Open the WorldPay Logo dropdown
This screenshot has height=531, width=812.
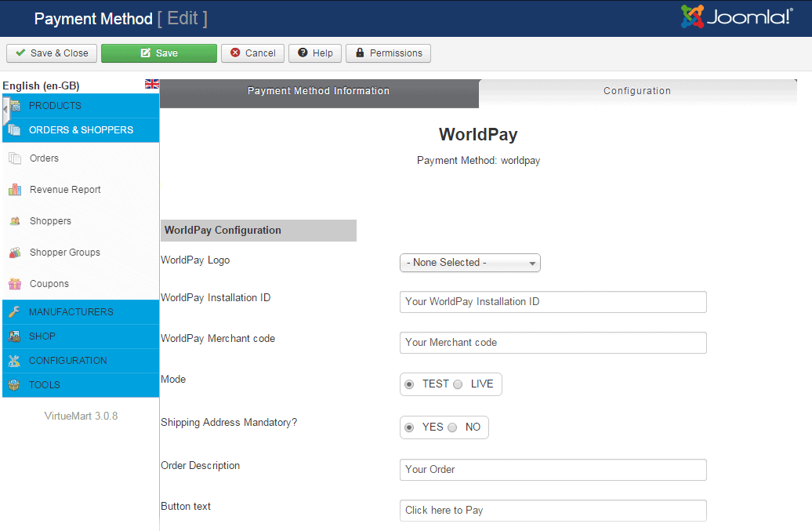pos(470,263)
